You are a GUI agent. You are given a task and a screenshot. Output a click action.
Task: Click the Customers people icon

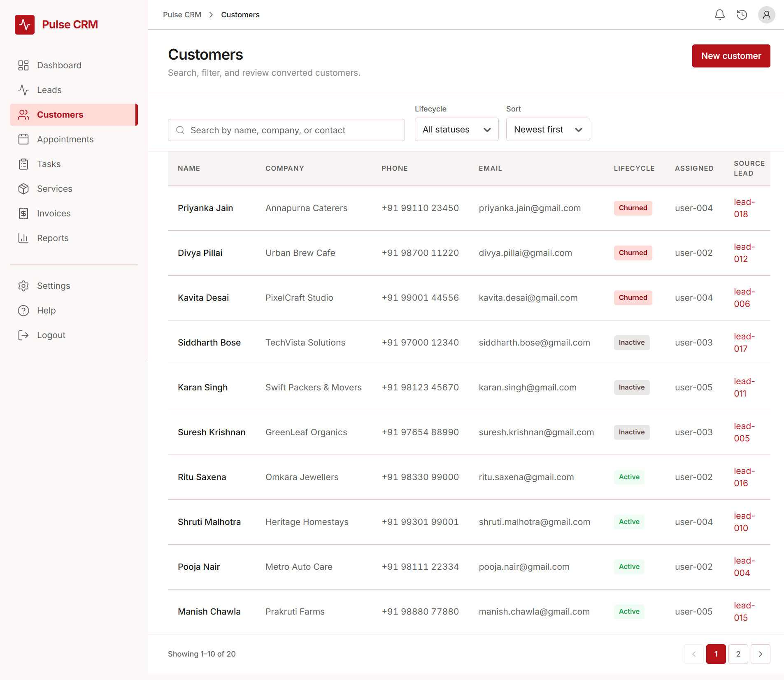(23, 115)
